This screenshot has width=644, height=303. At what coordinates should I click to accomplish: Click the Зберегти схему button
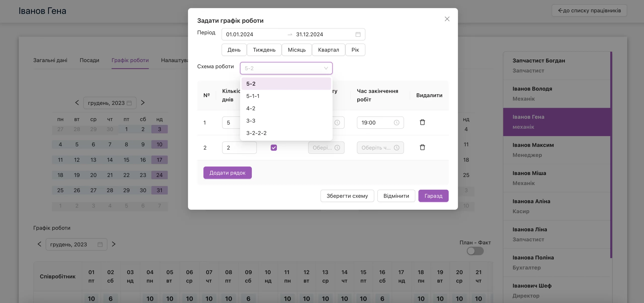[x=347, y=196]
